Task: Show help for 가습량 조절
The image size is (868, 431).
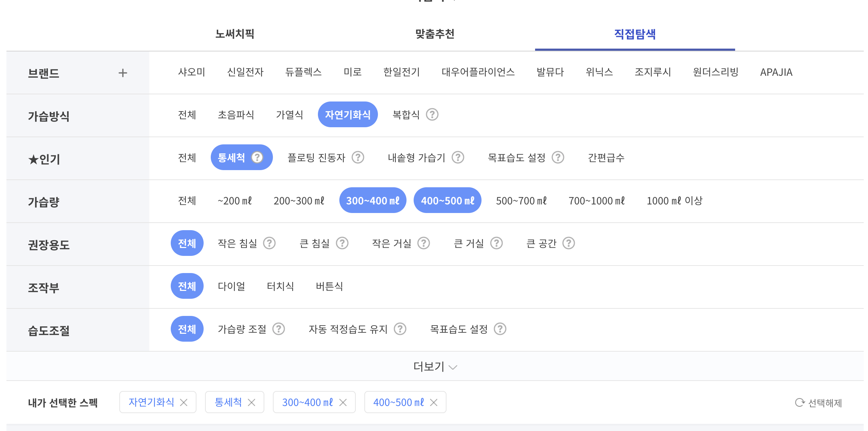Action: pos(279,329)
